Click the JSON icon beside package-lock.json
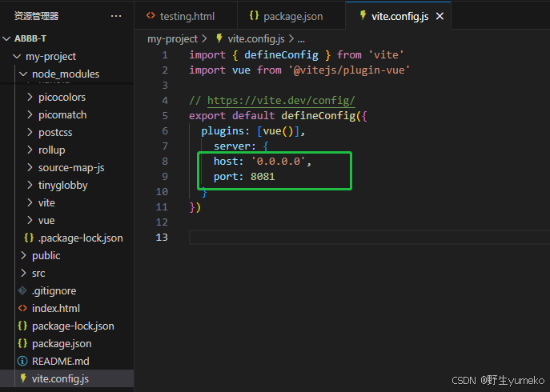This screenshot has height=392, width=550. coord(22,326)
